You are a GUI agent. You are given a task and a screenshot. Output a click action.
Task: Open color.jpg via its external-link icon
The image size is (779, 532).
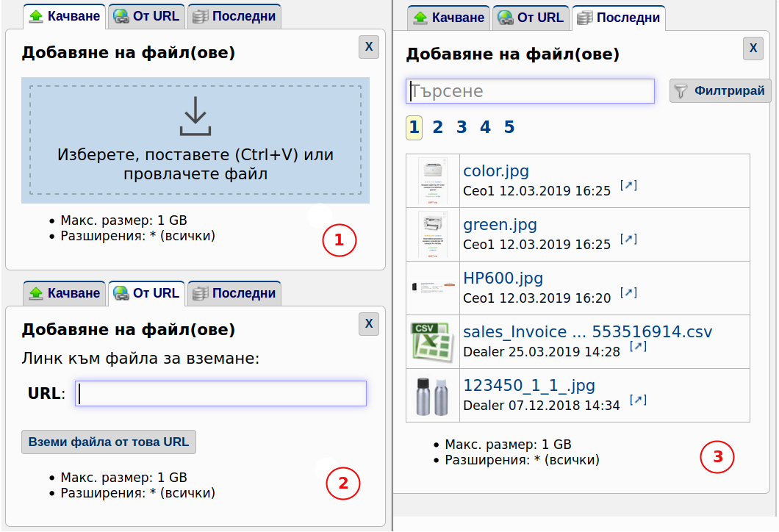tap(628, 185)
